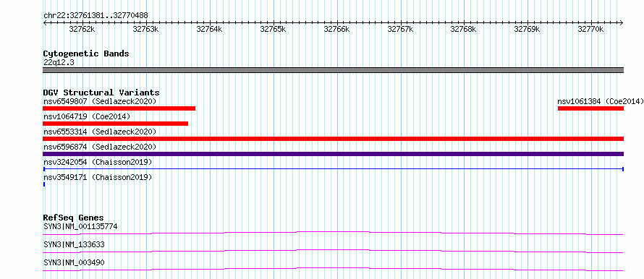Select the Cytogenetic Bands track title
The height and width of the screenshot is (279, 644).
[86, 53]
